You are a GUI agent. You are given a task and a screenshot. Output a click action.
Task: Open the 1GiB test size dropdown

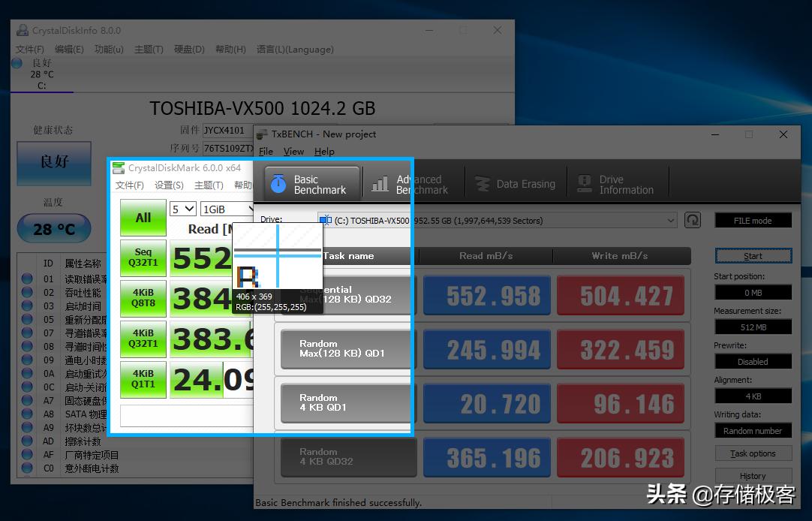click(x=227, y=209)
